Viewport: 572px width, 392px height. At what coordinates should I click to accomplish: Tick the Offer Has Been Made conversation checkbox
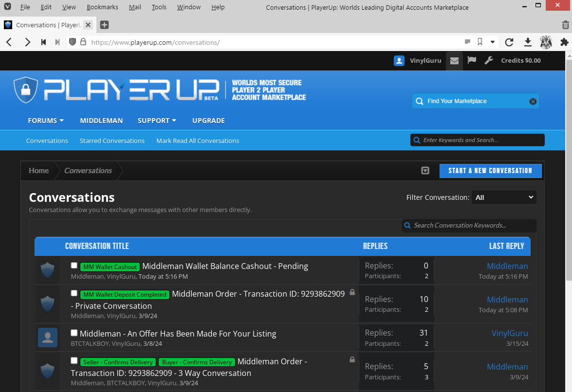pyautogui.click(x=74, y=333)
